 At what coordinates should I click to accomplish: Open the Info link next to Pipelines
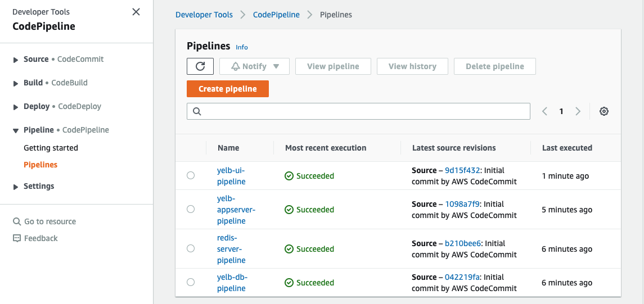pos(242,47)
